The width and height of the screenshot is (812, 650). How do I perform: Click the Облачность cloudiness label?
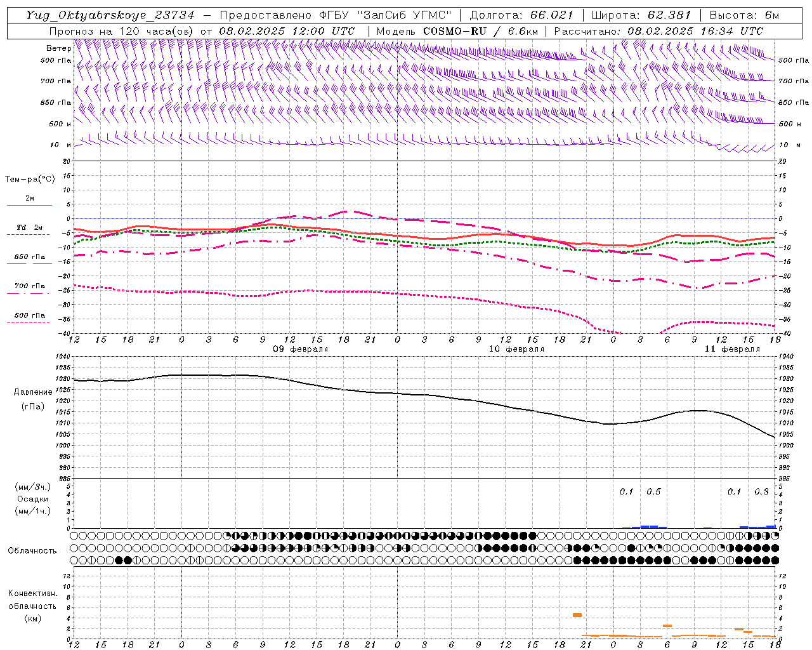tap(32, 551)
